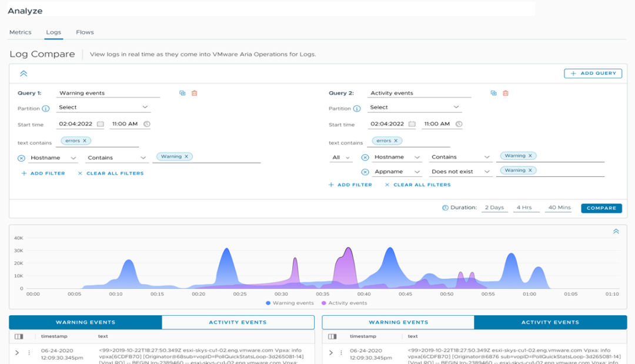This screenshot has width=635, height=364.
Task: Click the Query 1 duplicate icon
Action: pyautogui.click(x=182, y=93)
